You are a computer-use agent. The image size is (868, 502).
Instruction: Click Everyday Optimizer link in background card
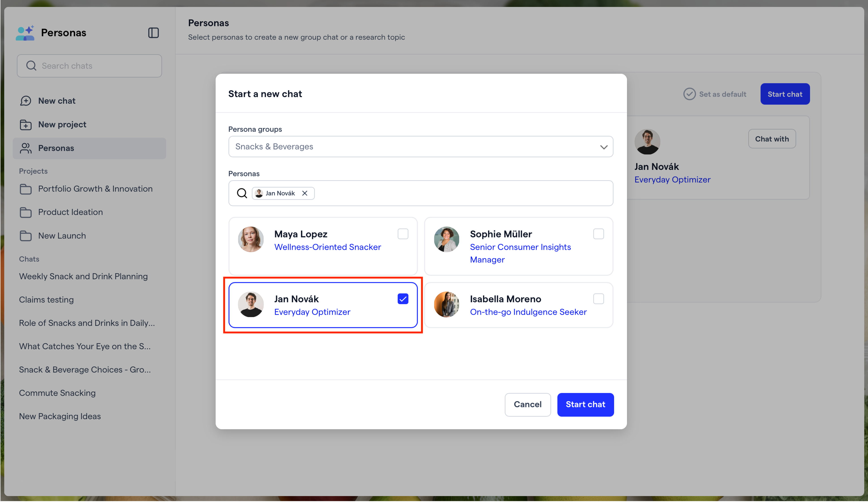click(672, 180)
